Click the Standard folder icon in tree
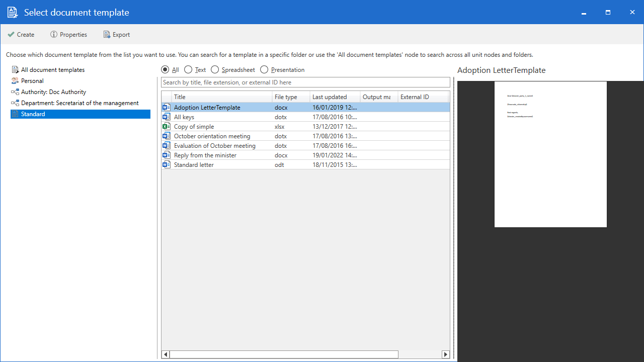The image size is (644, 362). click(15, 114)
